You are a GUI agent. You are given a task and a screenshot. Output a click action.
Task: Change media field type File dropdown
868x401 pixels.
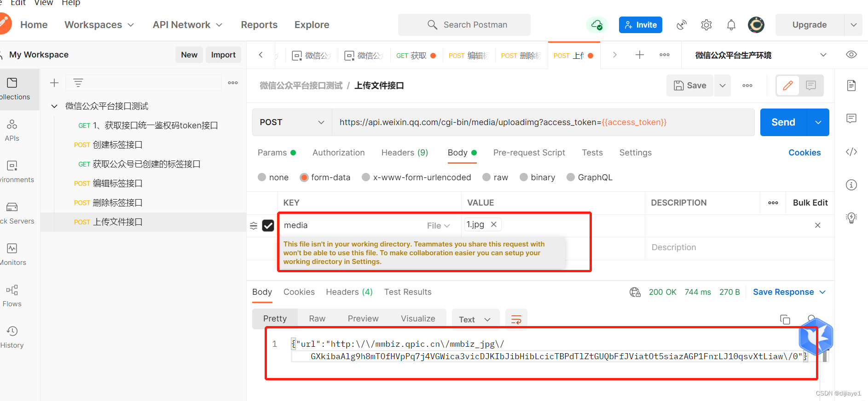[x=438, y=225]
